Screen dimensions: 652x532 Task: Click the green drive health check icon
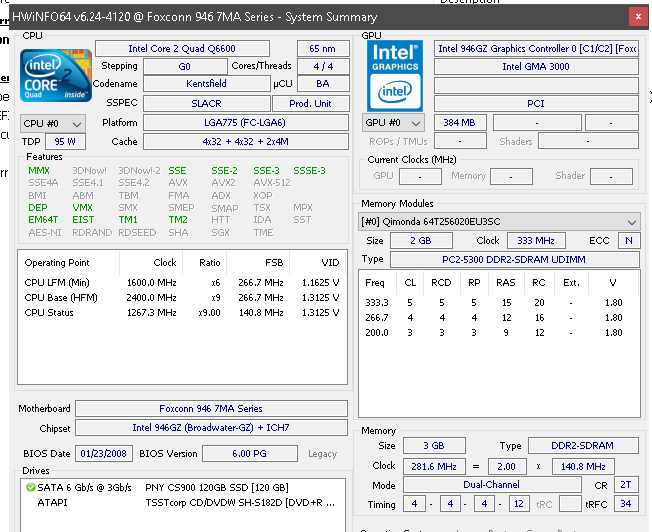(x=30, y=487)
